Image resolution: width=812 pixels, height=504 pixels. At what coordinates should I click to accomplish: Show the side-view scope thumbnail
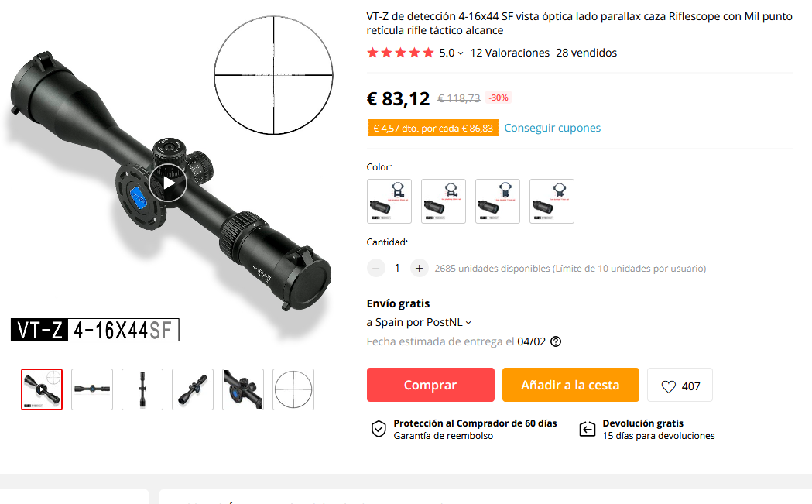[x=92, y=389]
